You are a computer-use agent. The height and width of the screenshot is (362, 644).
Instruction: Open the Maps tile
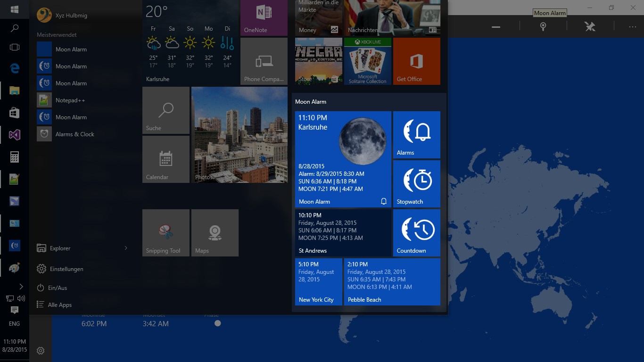coord(215,233)
